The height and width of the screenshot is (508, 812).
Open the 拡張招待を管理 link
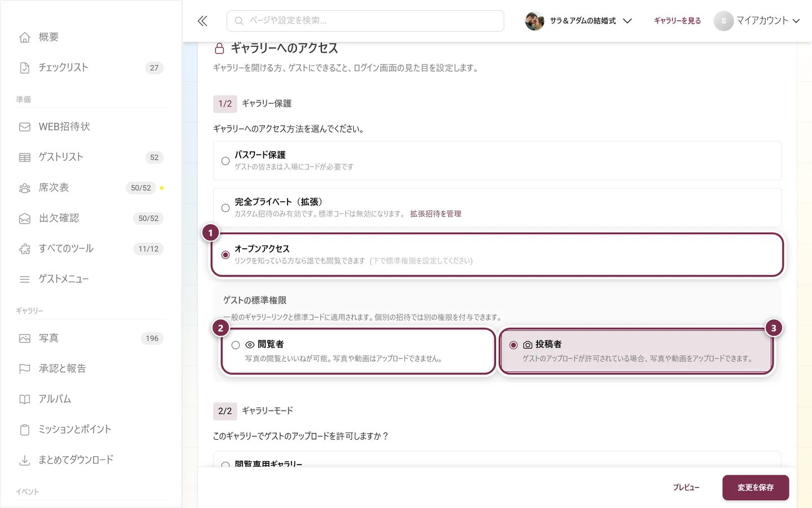(435, 214)
